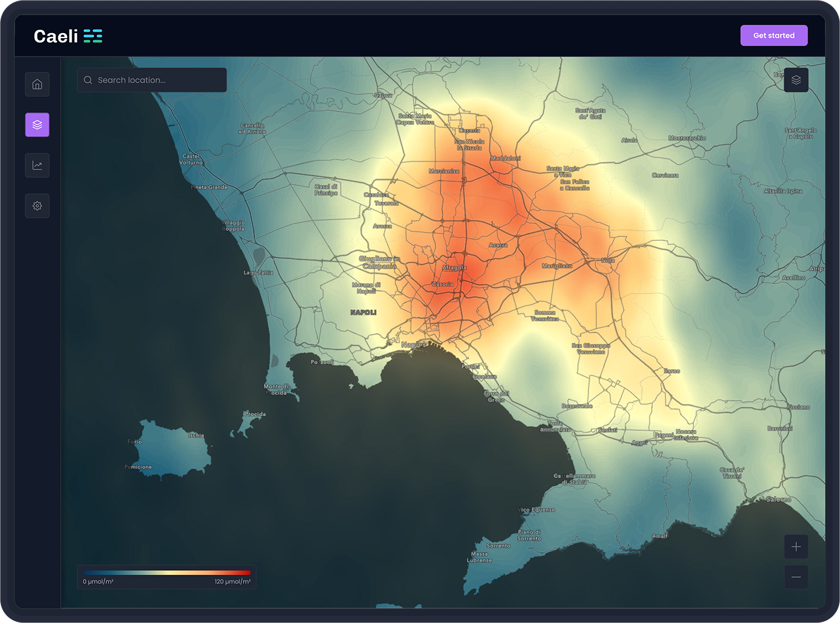Click the Casoria map label
This screenshot has height=623, width=840.
pyautogui.click(x=442, y=285)
